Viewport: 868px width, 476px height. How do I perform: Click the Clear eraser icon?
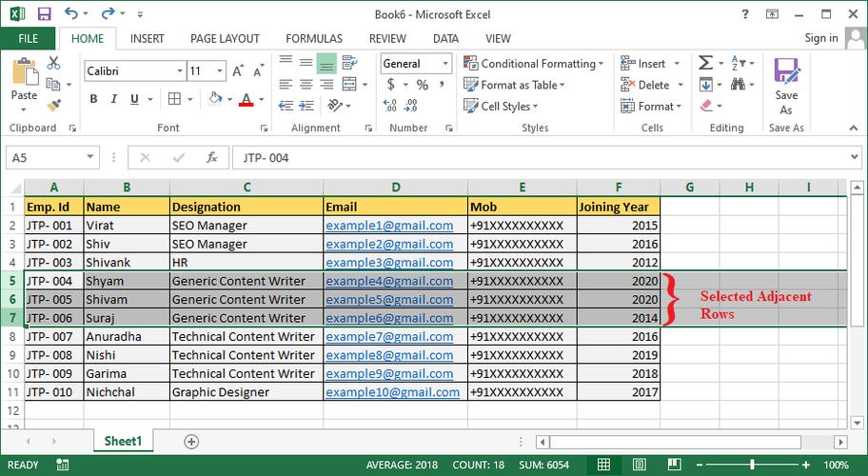[706, 105]
